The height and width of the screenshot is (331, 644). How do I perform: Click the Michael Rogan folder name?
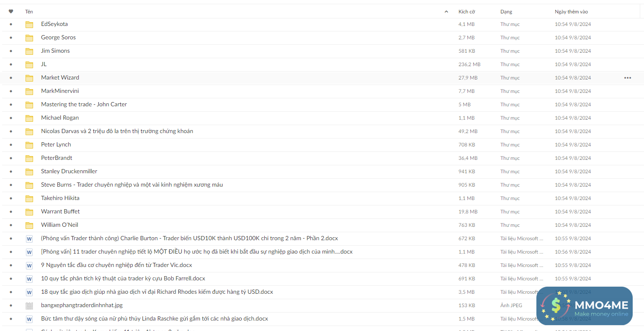point(60,118)
